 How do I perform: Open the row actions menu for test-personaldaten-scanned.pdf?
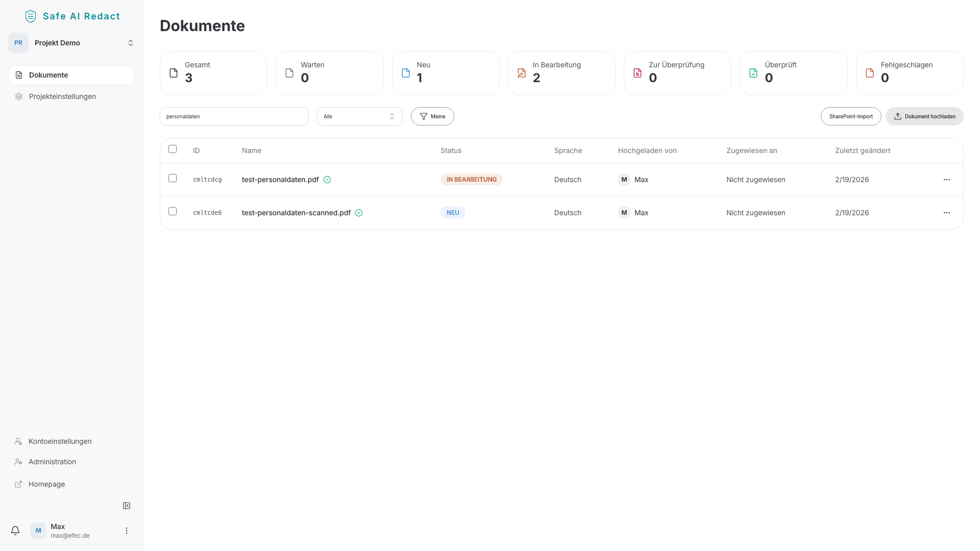pos(946,213)
